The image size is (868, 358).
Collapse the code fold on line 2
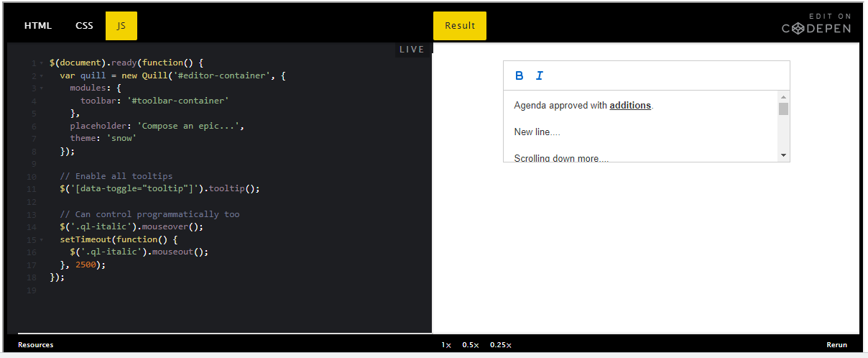(42, 75)
